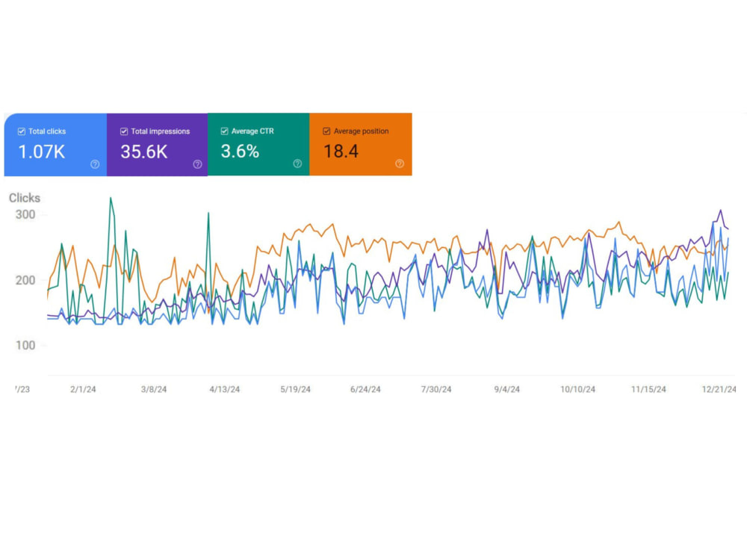Image resolution: width=747 pixels, height=560 pixels.
Task: Click the 12/21/24 date label
Action: (719, 390)
